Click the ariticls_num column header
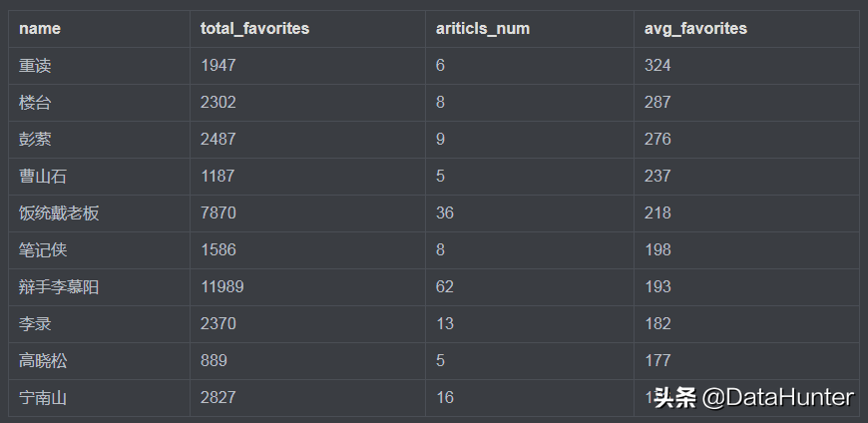Image resolution: width=868 pixels, height=423 pixels. (483, 29)
